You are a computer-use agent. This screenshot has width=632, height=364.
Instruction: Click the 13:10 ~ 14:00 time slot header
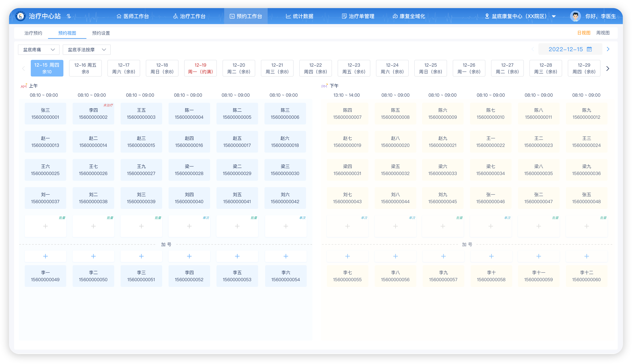tap(347, 95)
